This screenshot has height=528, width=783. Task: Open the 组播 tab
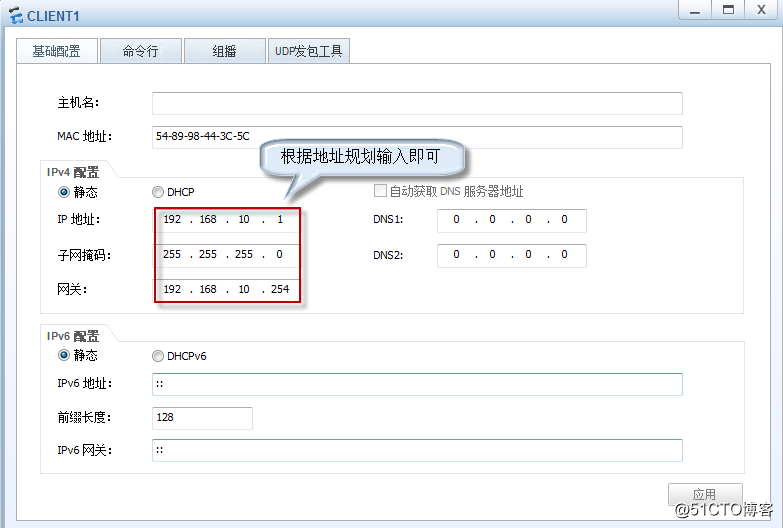coord(224,51)
